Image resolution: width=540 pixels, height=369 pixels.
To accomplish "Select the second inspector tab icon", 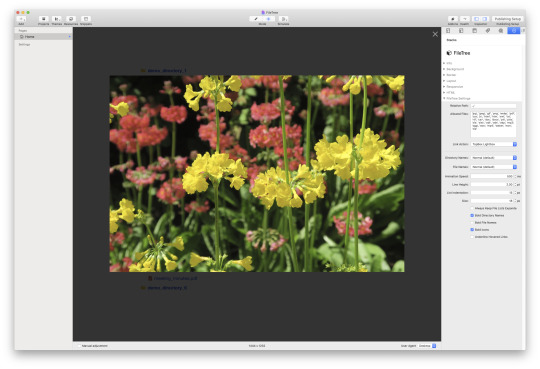I will click(461, 31).
